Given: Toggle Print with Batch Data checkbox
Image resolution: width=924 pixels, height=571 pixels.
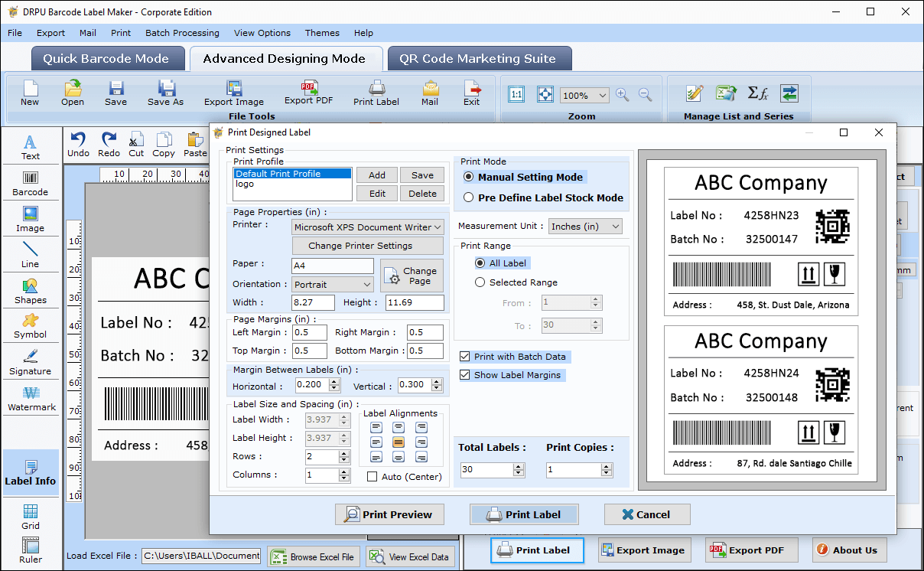Looking at the screenshot, I should tap(465, 357).
